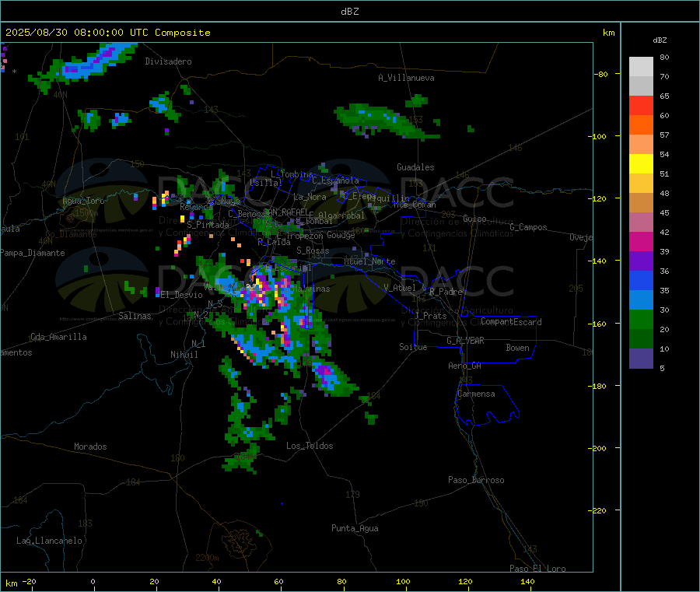Click the km unit label at top right
700x592 pixels.
click(609, 33)
